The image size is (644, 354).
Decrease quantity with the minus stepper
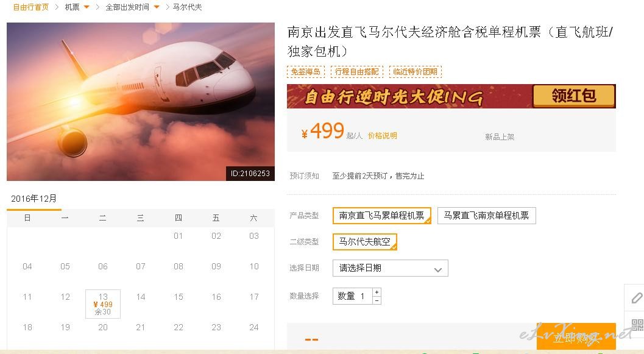click(x=377, y=300)
